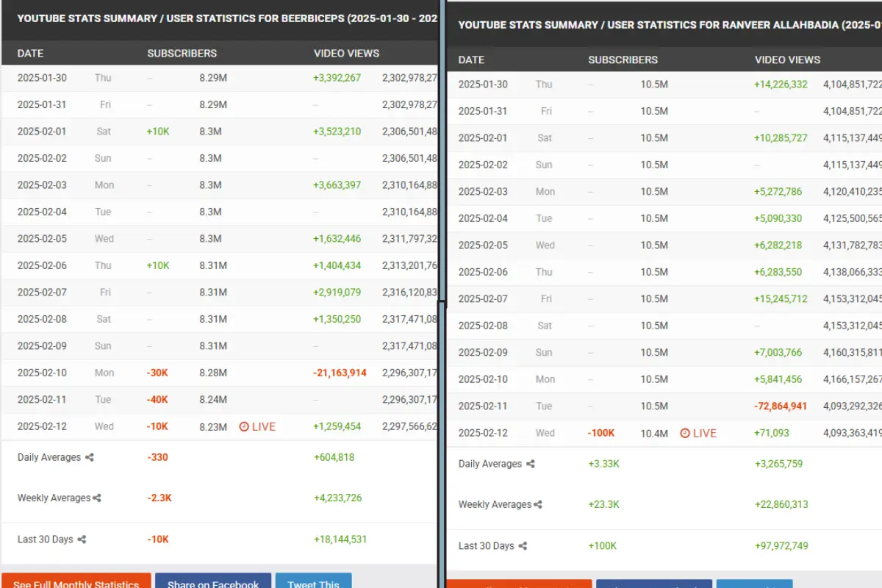Click LIVE clock icon in Ranveer Allahbadia table
Image resolution: width=882 pixels, height=588 pixels.
(x=685, y=433)
